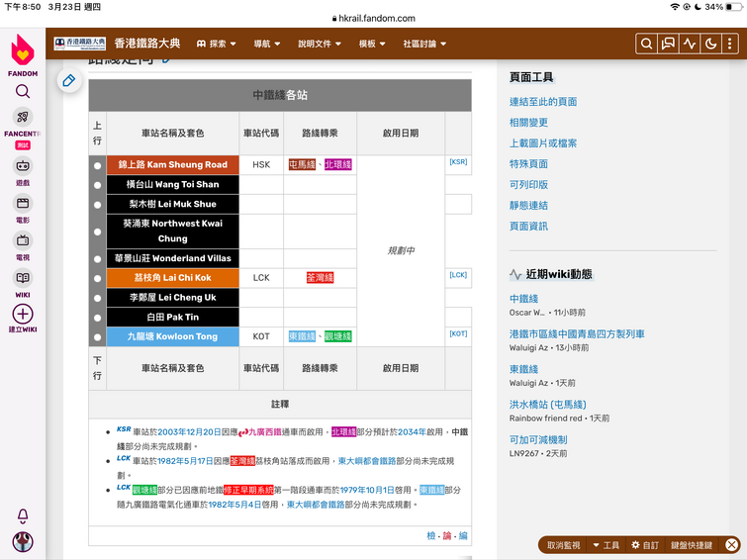747x560 pixels.
Task: Click 近期wiki動態 section heading
Action: (x=559, y=274)
